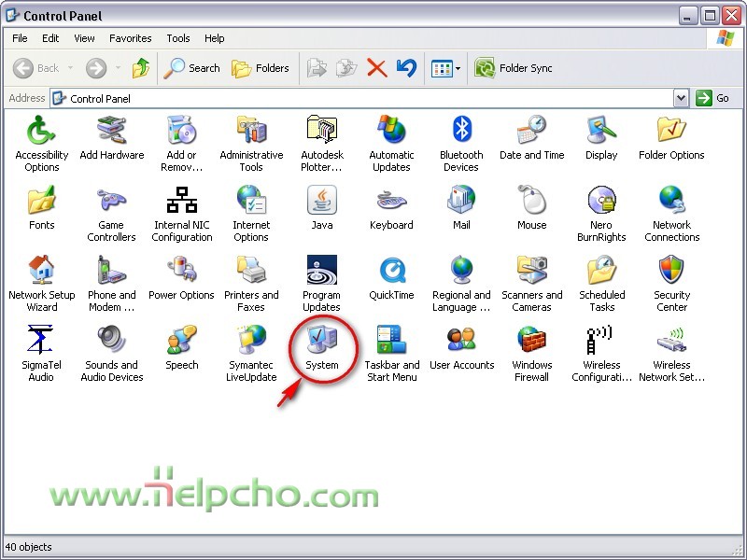
Task: Click the Mail icon
Action: 461,208
